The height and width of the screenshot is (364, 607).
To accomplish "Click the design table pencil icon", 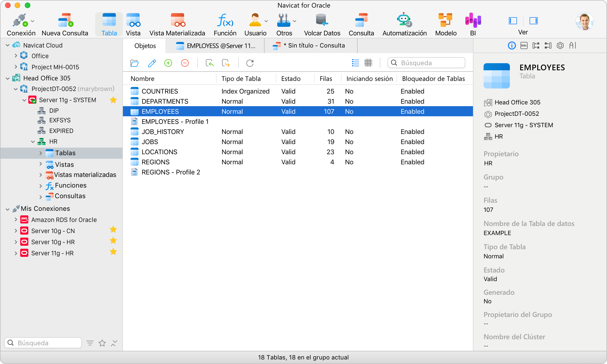I will [152, 63].
